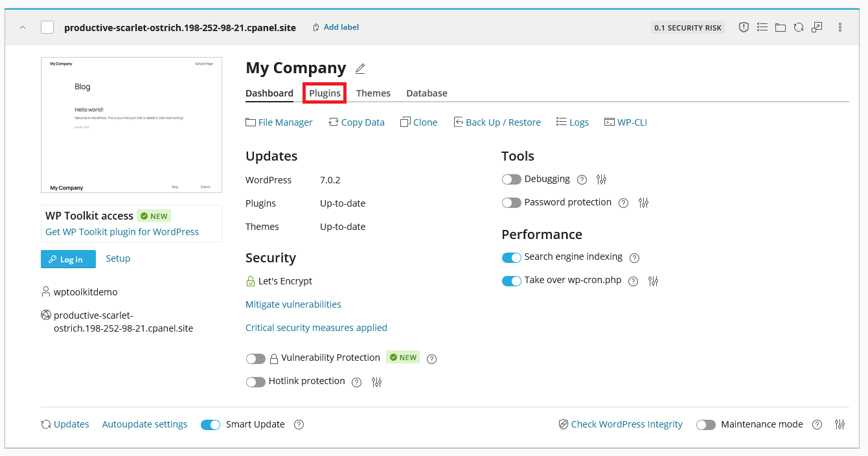Select the site checkbox in header
This screenshot has height=456, width=868.
point(47,27)
